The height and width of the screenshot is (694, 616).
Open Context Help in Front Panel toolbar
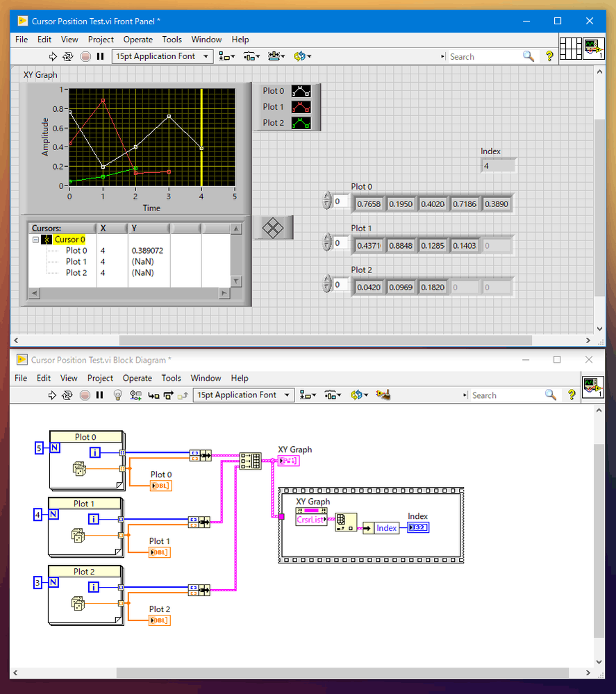(549, 56)
